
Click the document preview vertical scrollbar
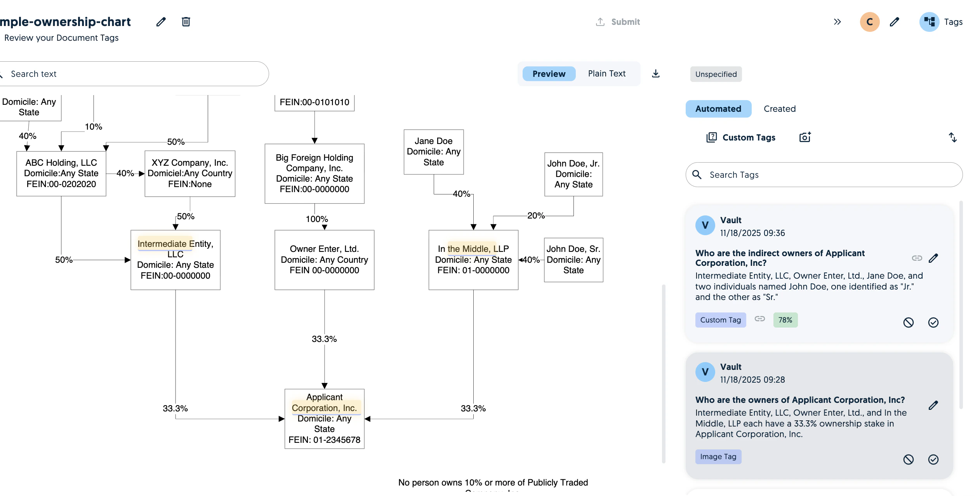point(664,374)
